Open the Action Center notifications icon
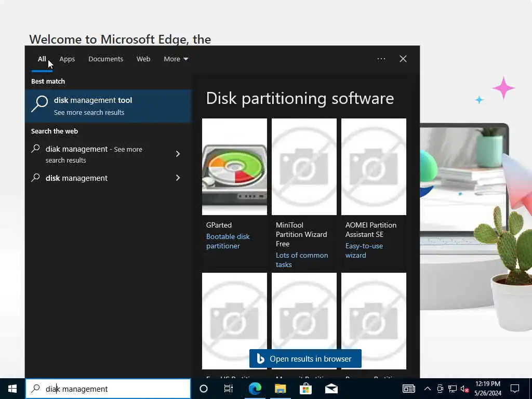Screen dimensions: 532x399 515,389
